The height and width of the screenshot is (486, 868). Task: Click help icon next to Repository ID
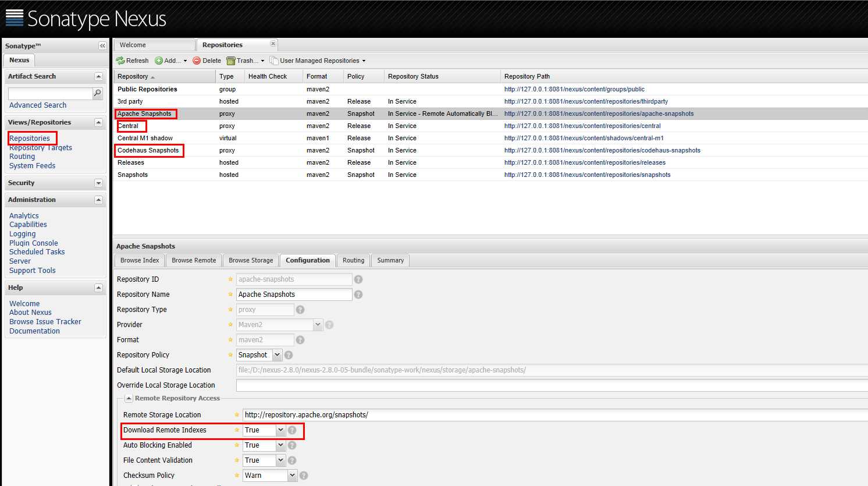358,279
